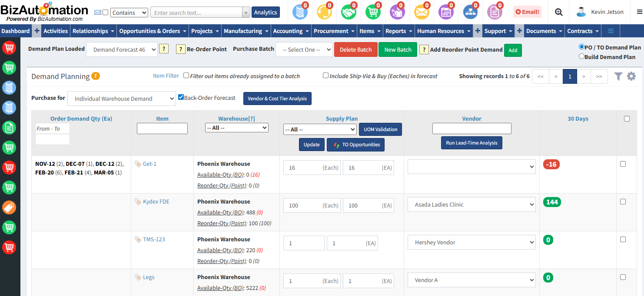Open the empty vendor dropdown for Get-1
Screen dimensions: 644x296
(471, 167)
